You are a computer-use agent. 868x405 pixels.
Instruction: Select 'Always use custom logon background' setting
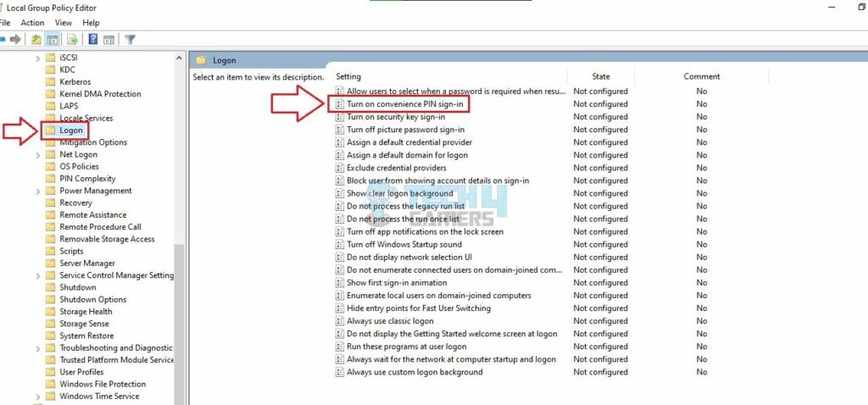(415, 372)
